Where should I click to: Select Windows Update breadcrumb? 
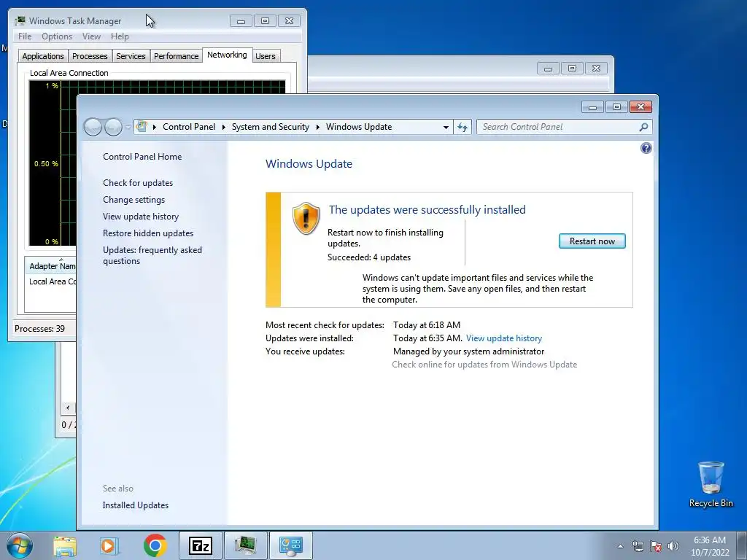coord(359,127)
